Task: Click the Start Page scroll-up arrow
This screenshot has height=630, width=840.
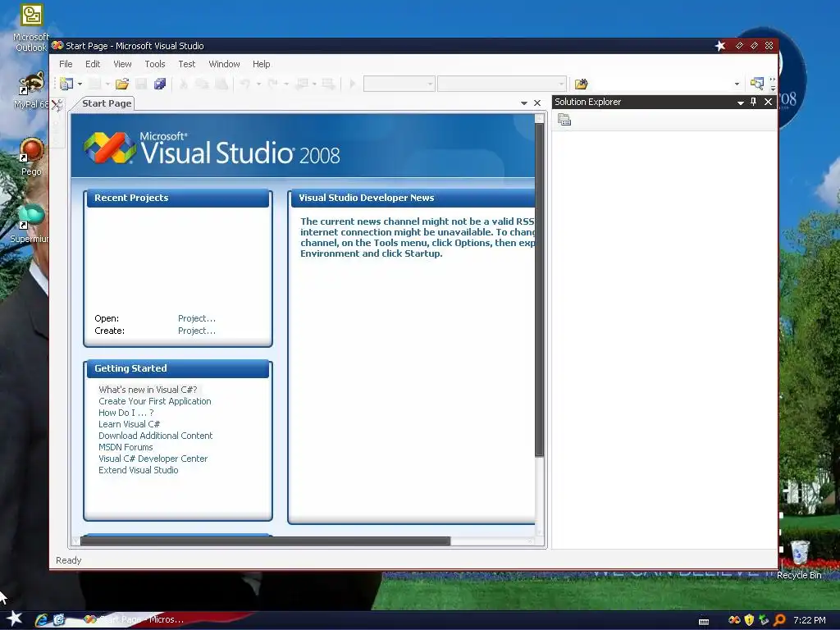Action: (540, 118)
